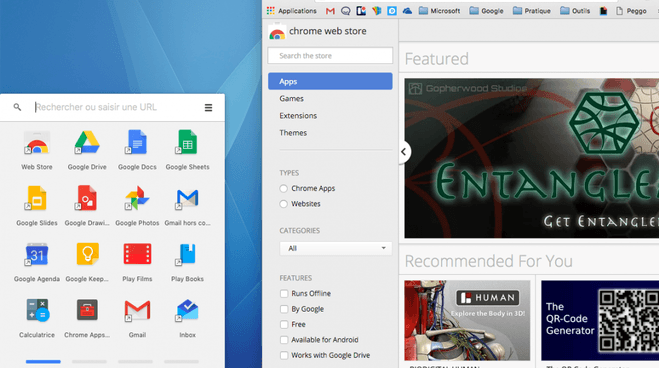
Task: Check the By Google feature filter
Action: tap(284, 309)
